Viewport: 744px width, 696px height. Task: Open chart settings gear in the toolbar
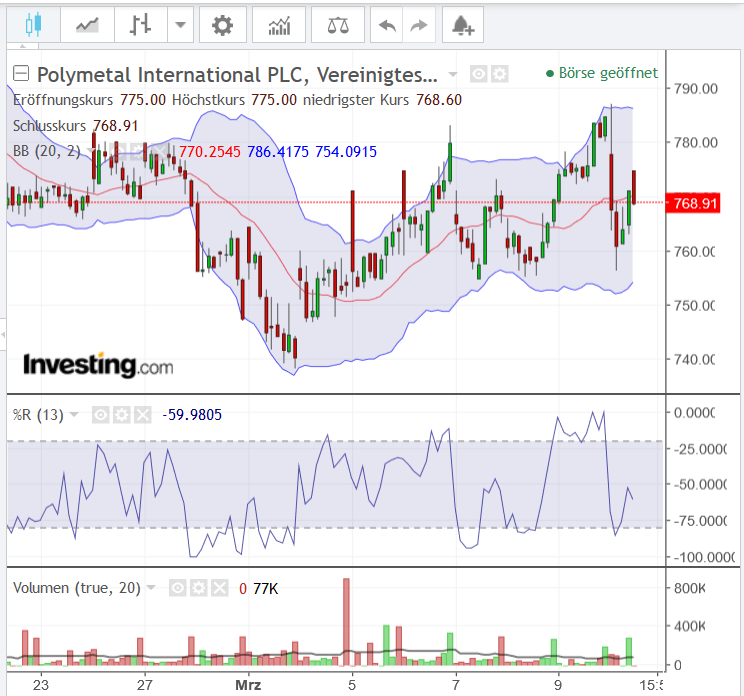(x=223, y=25)
